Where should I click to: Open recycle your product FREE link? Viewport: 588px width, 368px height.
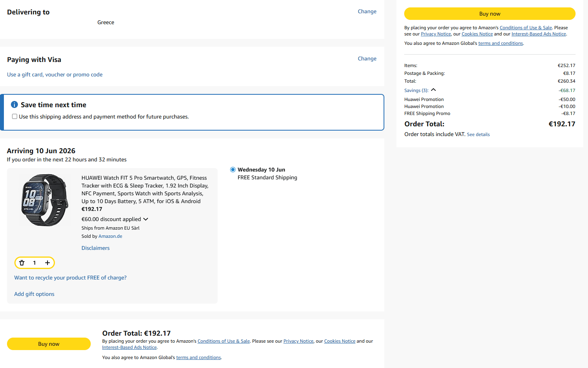[x=70, y=278]
